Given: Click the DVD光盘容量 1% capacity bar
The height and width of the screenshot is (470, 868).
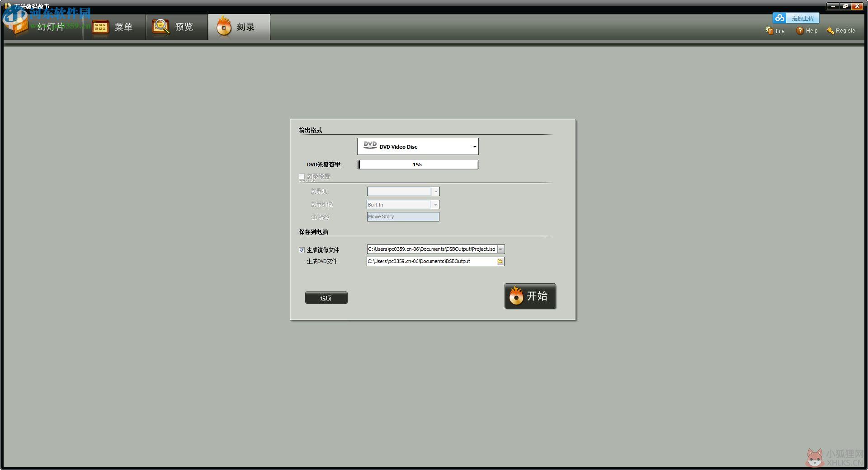Looking at the screenshot, I should pos(418,164).
